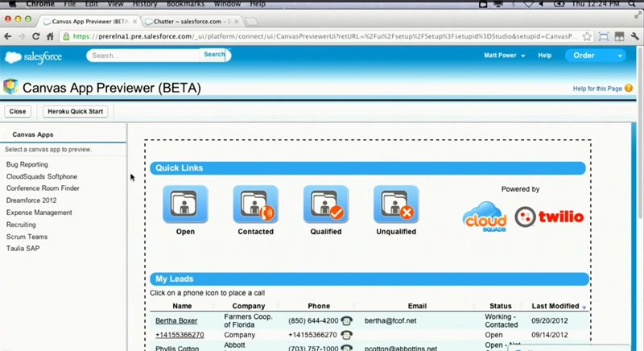Select the Canvas App Previewer browser tab
This screenshot has width=644, height=351.
click(x=90, y=22)
